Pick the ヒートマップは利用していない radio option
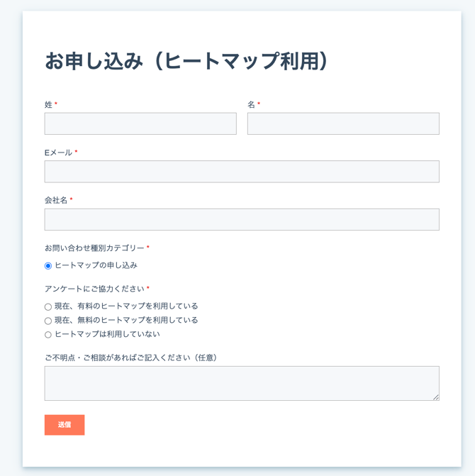The image size is (475, 476). tap(48, 335)
